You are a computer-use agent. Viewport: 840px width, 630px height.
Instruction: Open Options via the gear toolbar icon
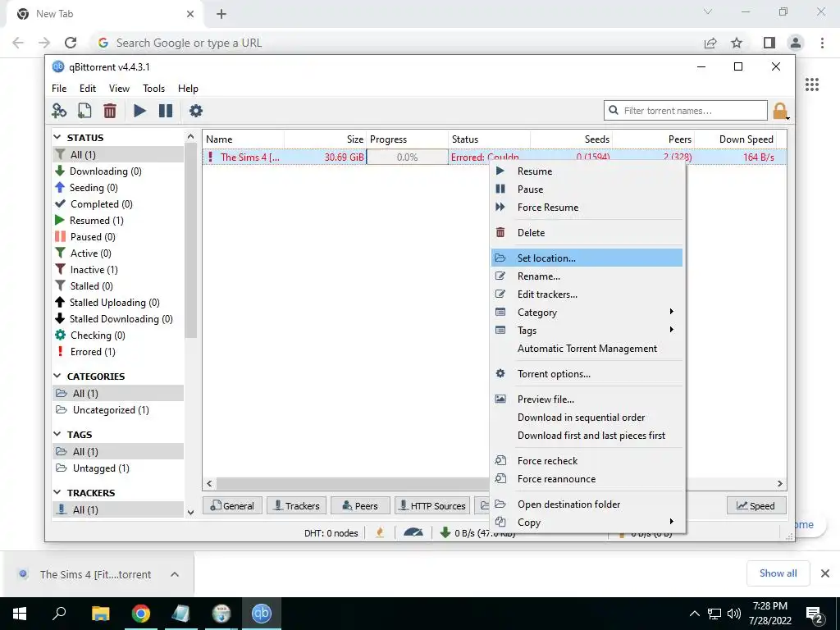[196, 111]
